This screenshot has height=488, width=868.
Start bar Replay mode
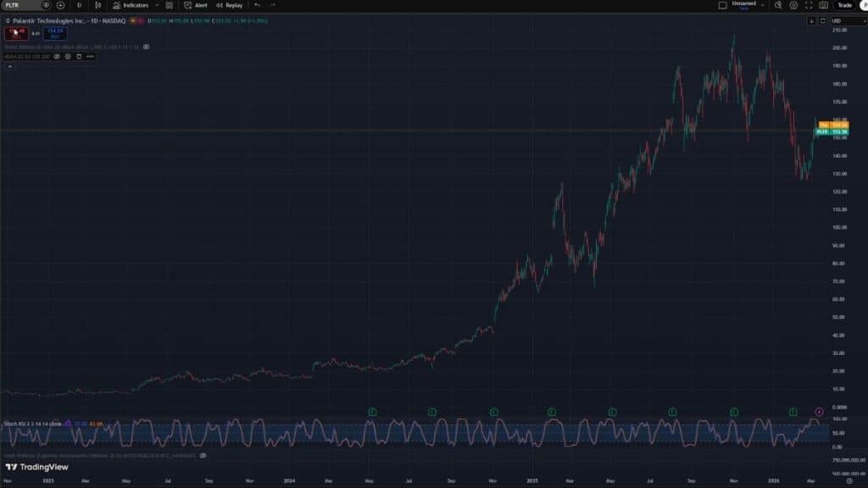(x=229, y=5)
